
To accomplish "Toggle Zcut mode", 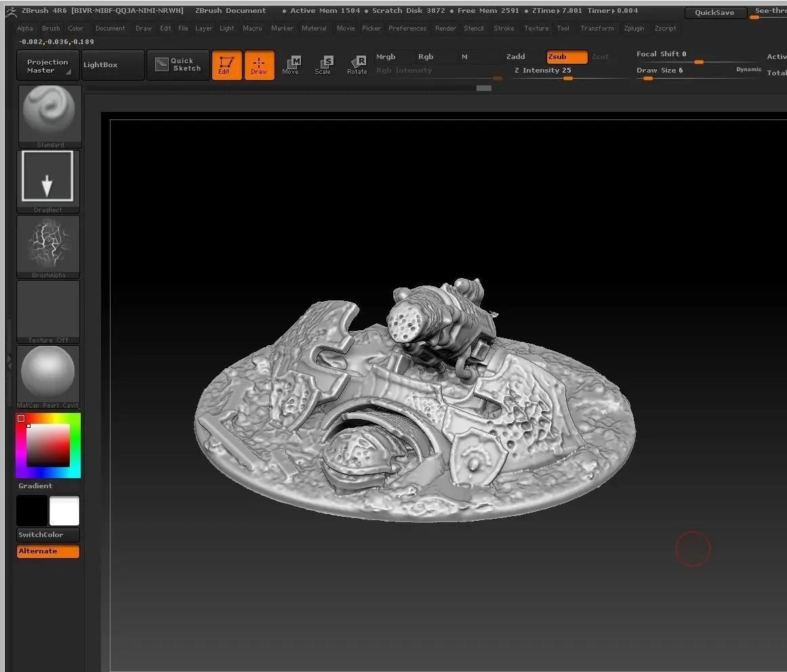I will (x=601, y=57).
